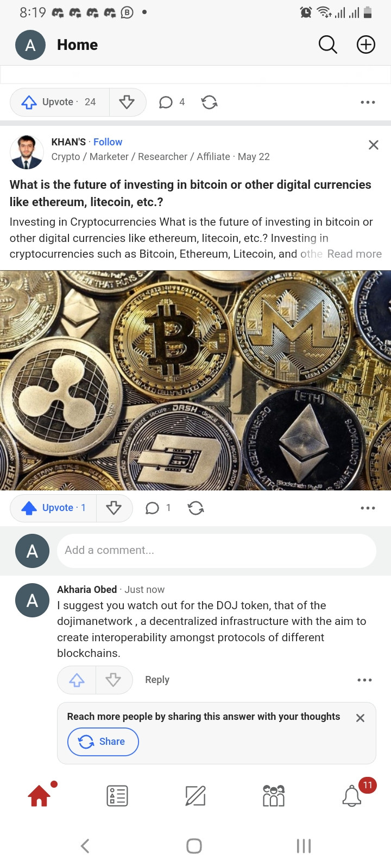Open more options beside the Upvote 24 post
The width and height of the screenshot is (391, 868).
tap(368, 102)
